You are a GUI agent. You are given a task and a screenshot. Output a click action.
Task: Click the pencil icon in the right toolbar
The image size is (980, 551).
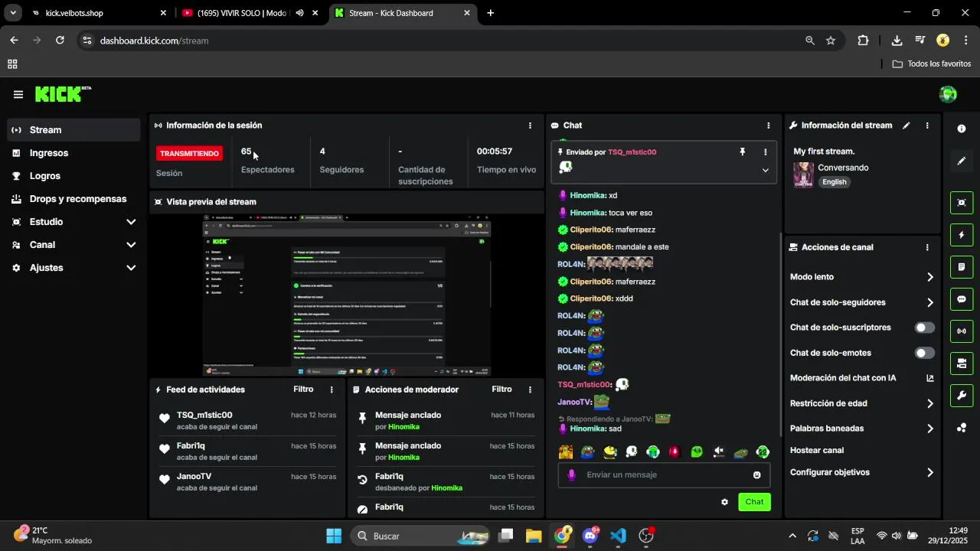962,161
